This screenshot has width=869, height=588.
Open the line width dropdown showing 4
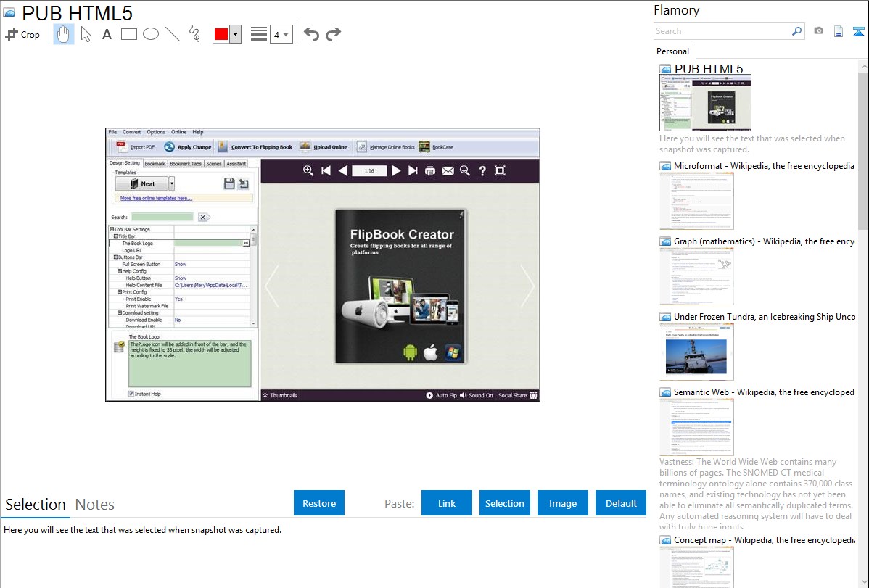(x=281, y=34)
